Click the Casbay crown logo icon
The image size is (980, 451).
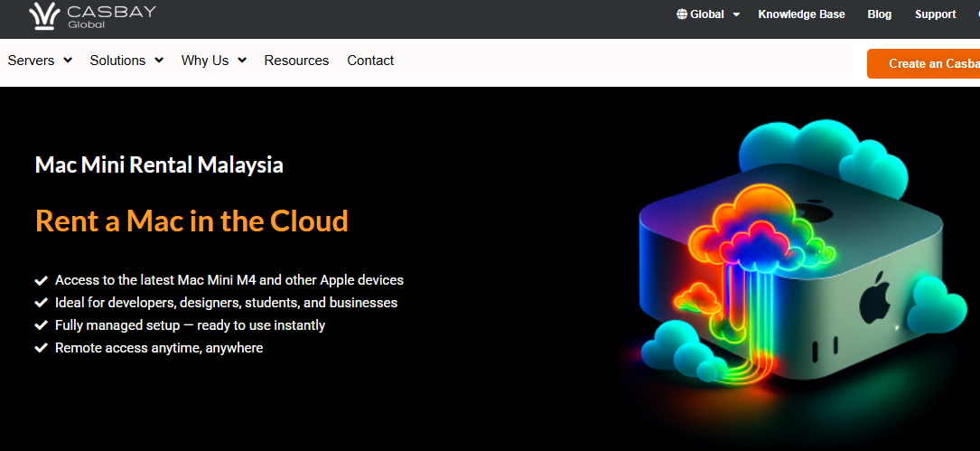[x=44, y=15]
